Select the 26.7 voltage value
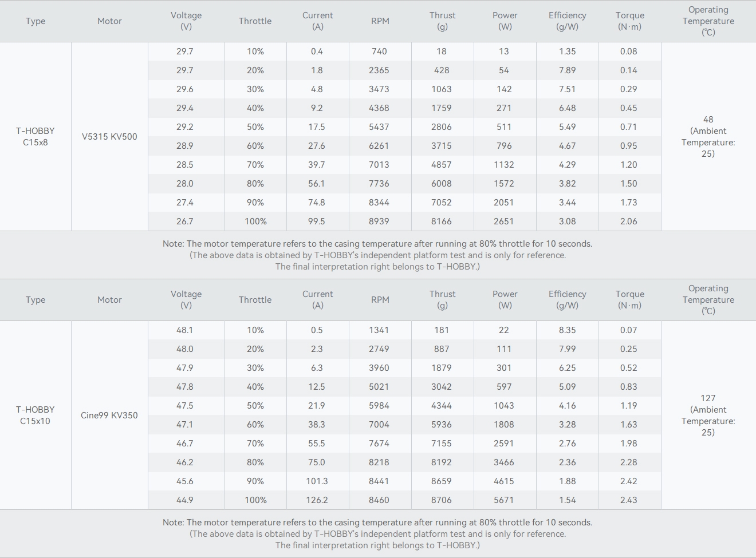This screenshot has height=558, width=756. coord(185,221)
